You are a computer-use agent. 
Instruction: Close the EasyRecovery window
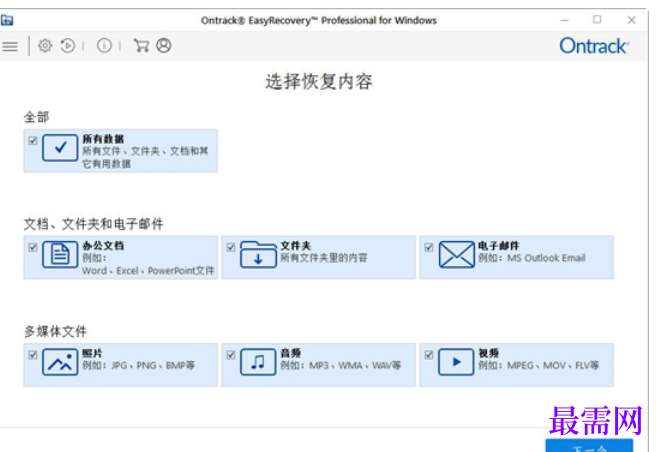[x=631, y=20]
